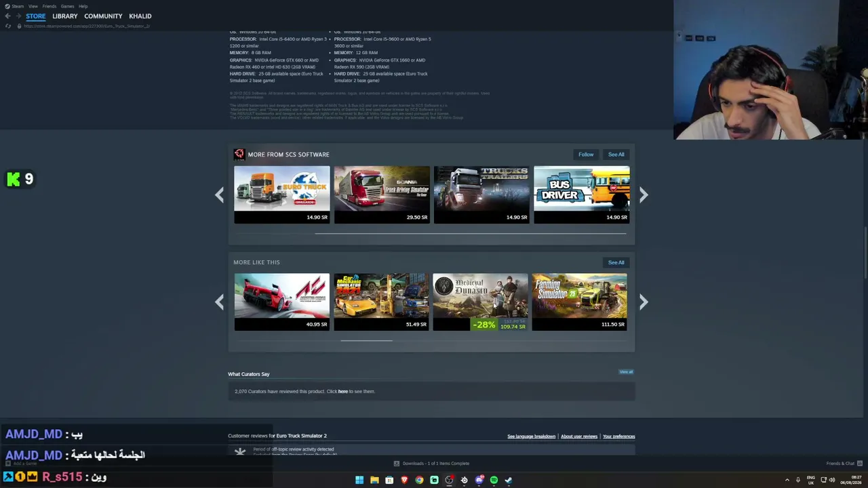The height and width of the screenshot is (488, 868).
Task: Go back using the Steam back arrow
Action: [7, 16]
